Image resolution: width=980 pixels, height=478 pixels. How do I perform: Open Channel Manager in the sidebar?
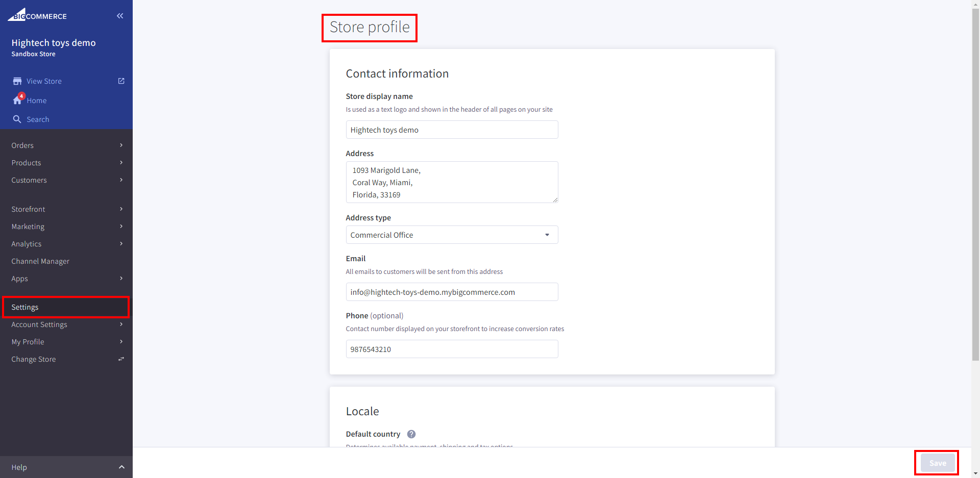(x=40, y=261)
